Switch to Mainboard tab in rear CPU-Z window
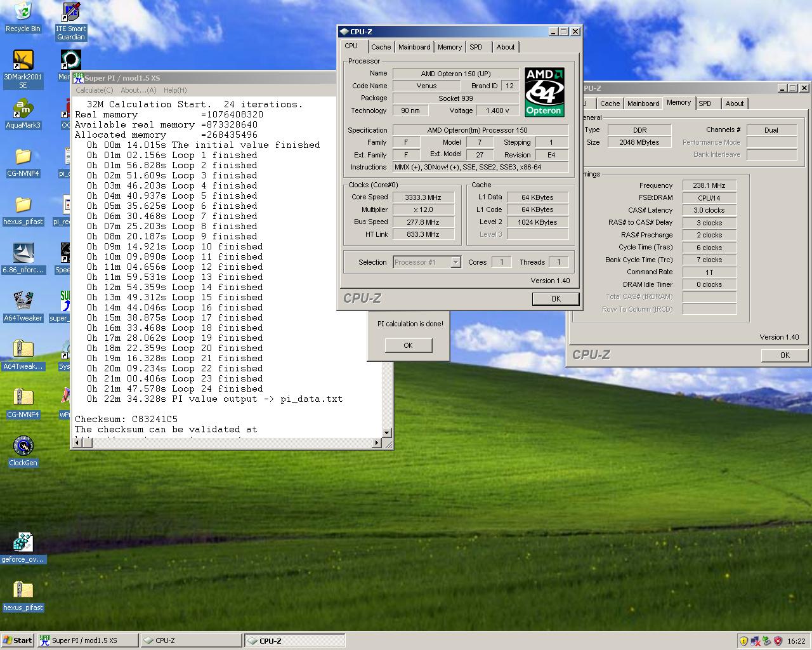Image resolution: width=812 pixels, height=650 pixels. (x=643, y=103)
